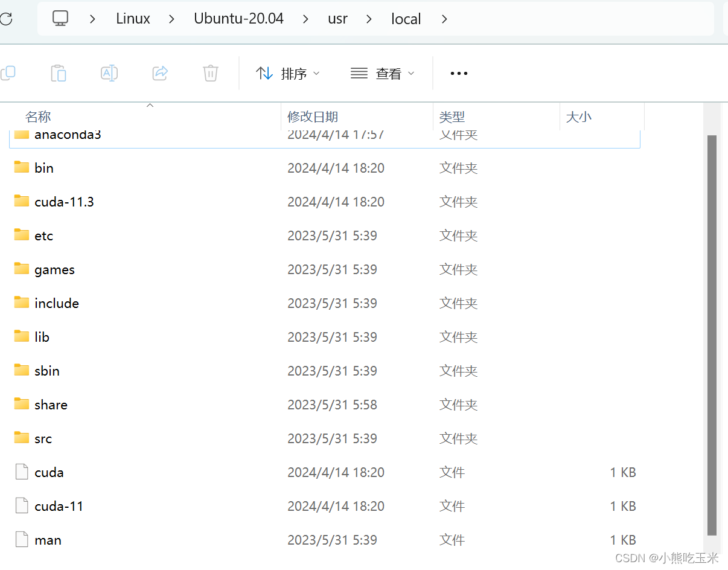Go to Linux in the breadcrumb path
728x570 pixels.
pyautogui.click(x=133, y=19)
